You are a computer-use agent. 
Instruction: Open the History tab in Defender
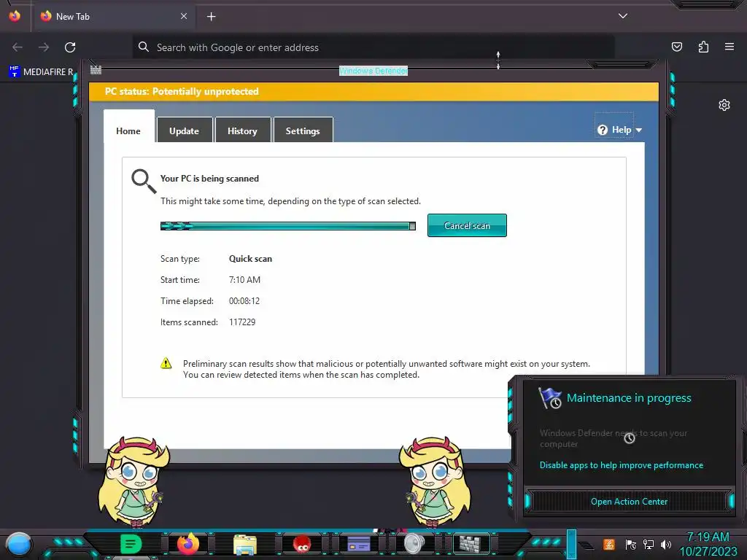(242, 131)
